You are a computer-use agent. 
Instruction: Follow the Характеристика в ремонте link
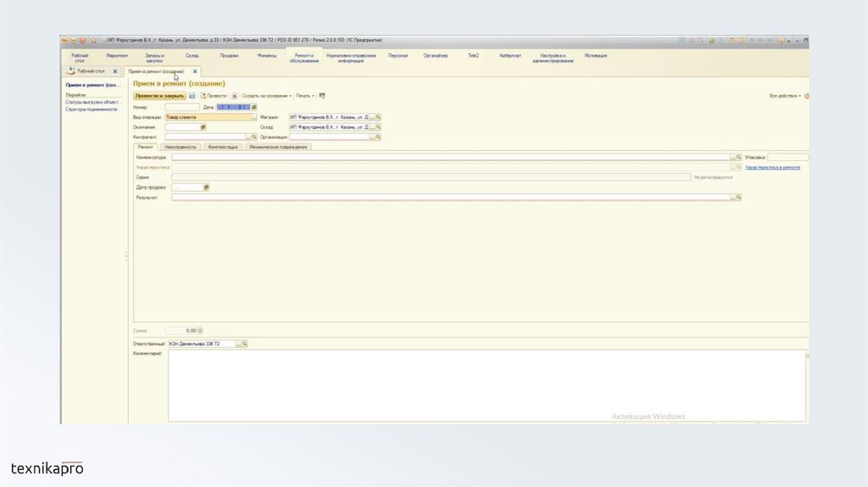pos(772,168)
